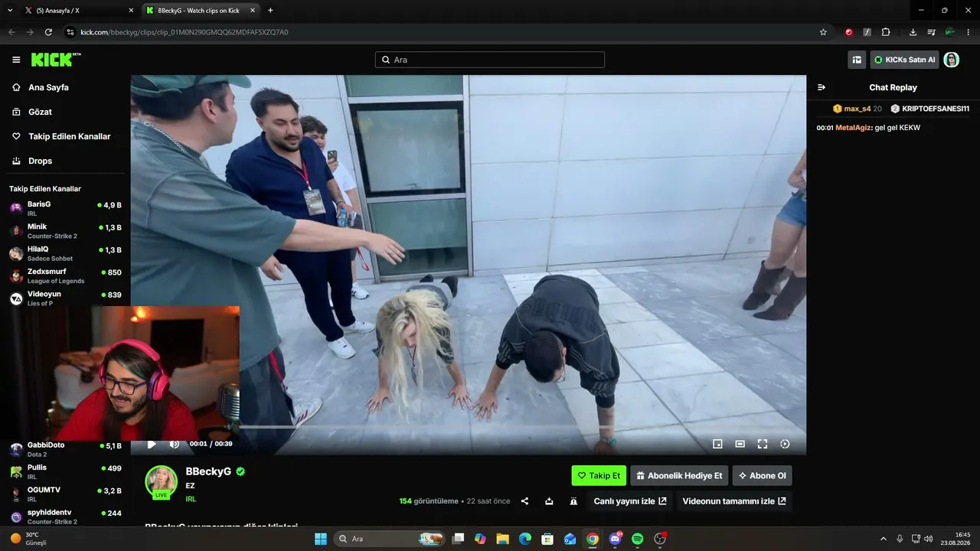This screenshot has height=551, width=980.
Task: Open File Explorer from taskbar
Action: 502,539
